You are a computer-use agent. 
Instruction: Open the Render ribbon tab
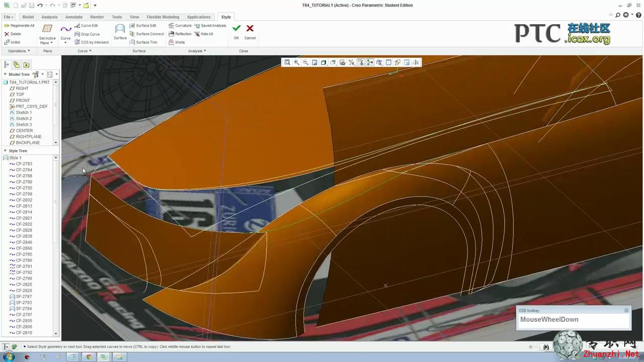coord(97,17)
